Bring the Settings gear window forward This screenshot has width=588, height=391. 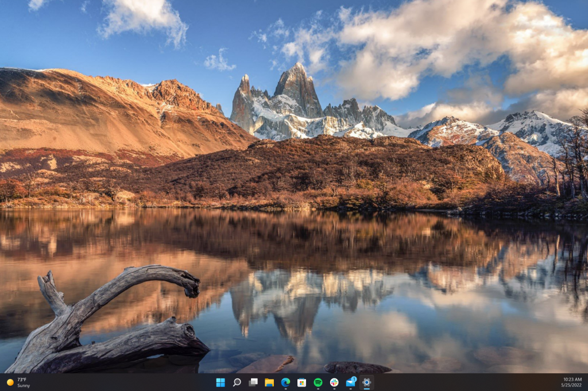pyautogui.click(x=367, y=382)
